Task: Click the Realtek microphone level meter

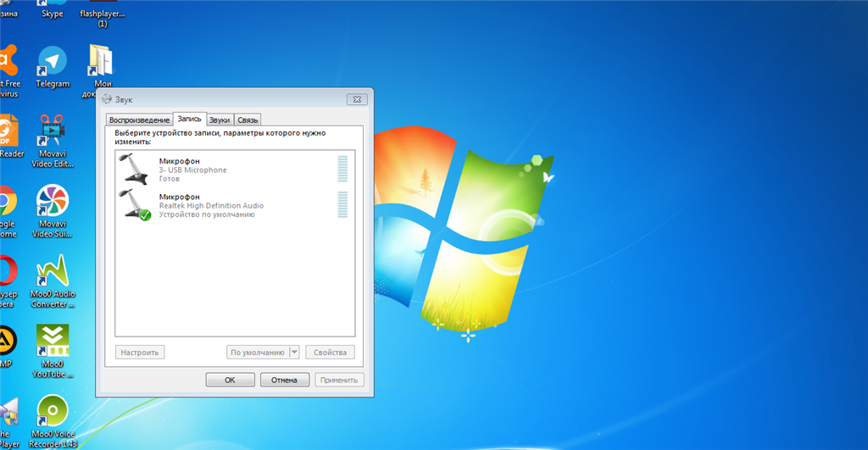Action: pos(342,205)
